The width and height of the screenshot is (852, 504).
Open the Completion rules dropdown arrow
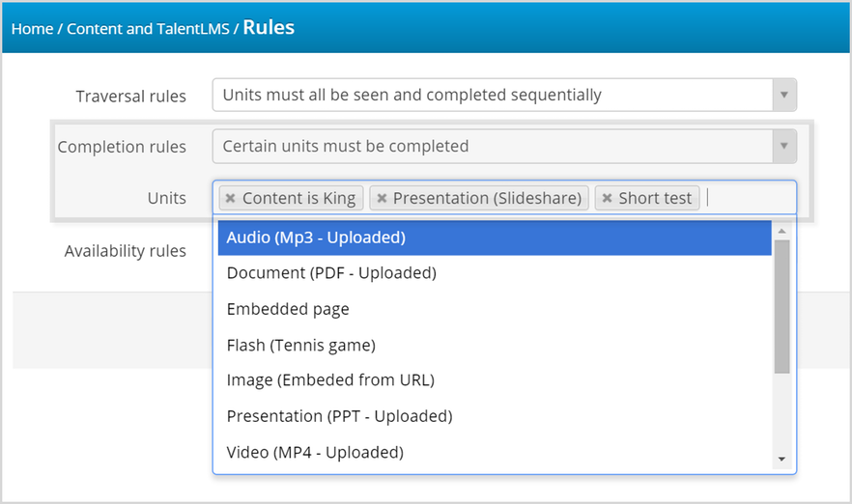point(784,146)
